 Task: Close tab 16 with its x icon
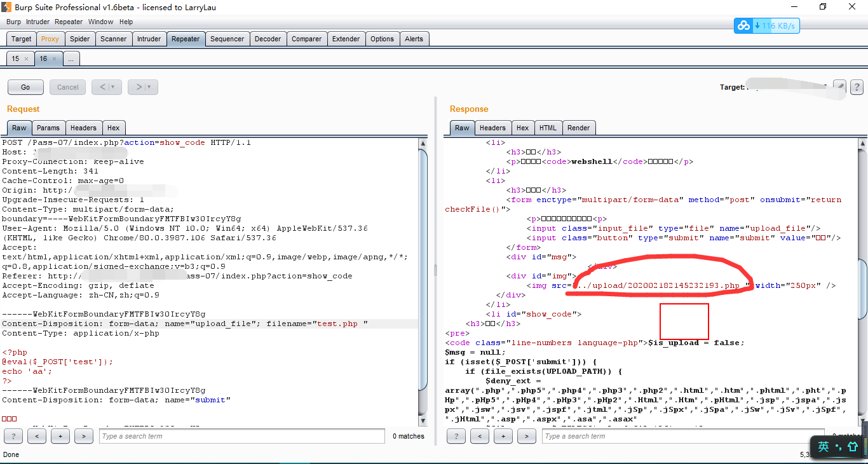[54, 58]
